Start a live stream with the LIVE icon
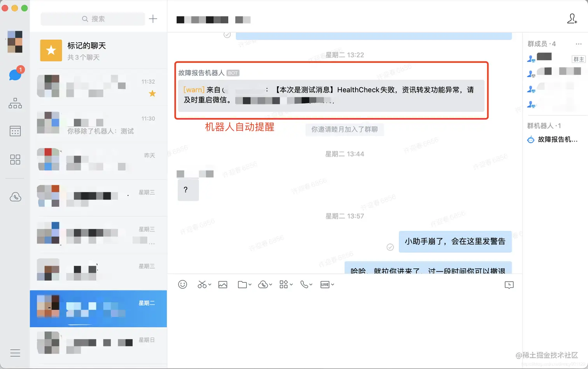The height and width of the screenshot is (369, 588). click(x=325, y=284)
